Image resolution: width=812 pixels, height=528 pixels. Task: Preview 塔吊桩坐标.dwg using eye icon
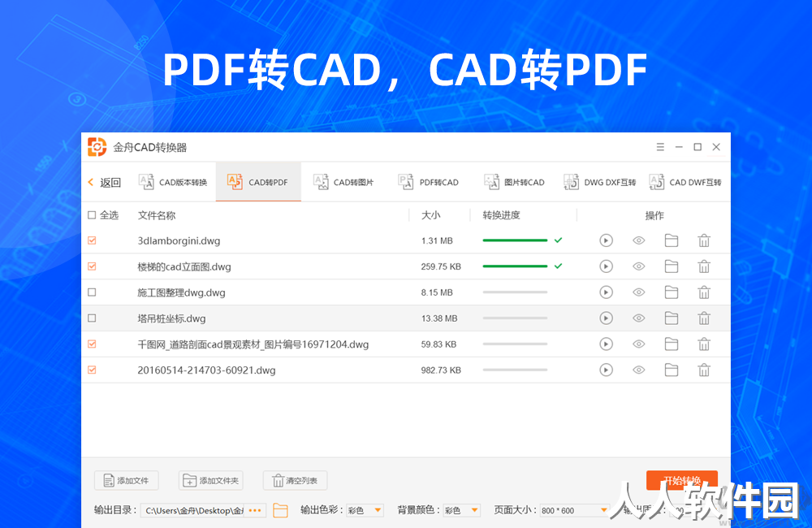point(638,318)
